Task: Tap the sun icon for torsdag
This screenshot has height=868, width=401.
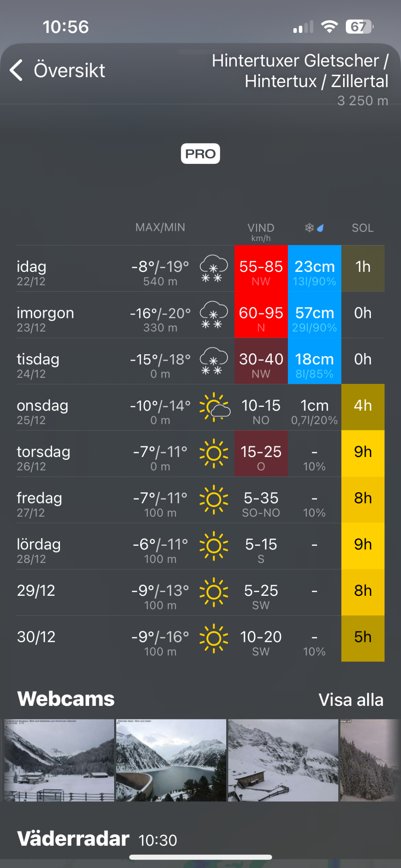Action: tap(214, 453)
